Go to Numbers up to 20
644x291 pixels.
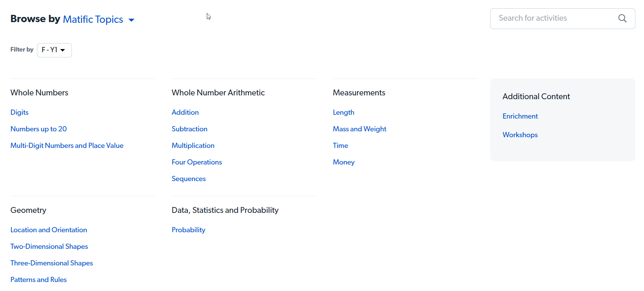coord(38,129)
